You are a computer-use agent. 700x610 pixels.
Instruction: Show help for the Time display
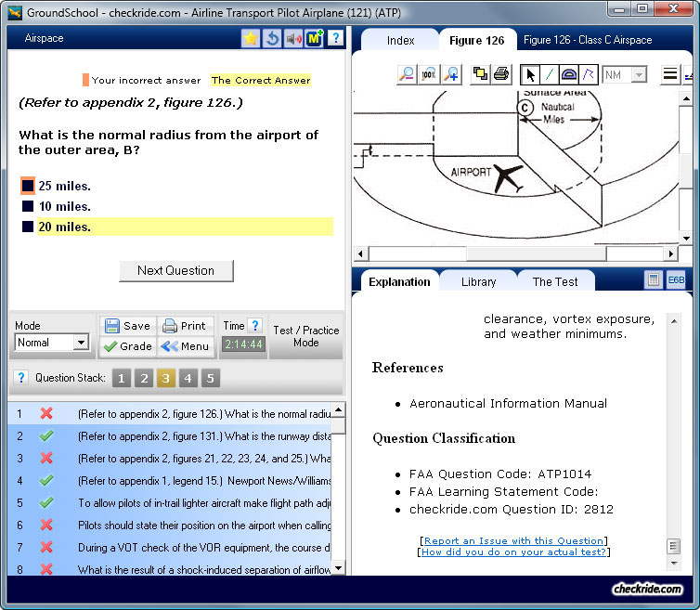click(x=255, y=326)
